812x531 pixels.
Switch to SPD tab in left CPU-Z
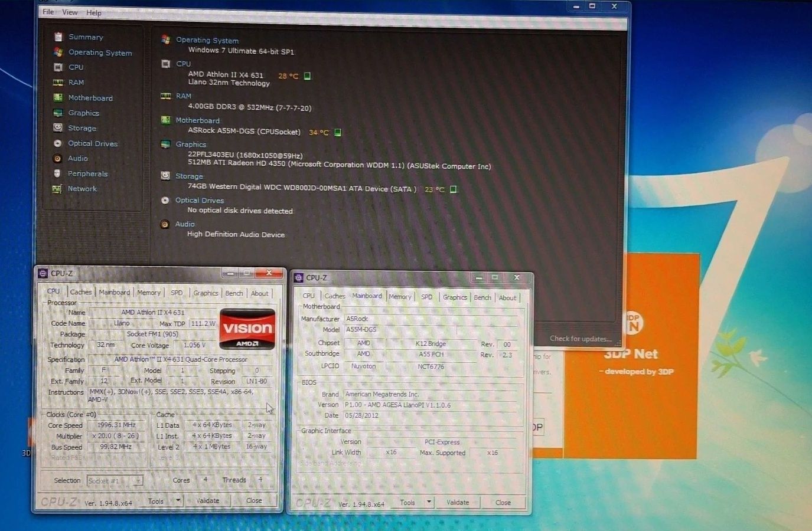coord(177,293)
